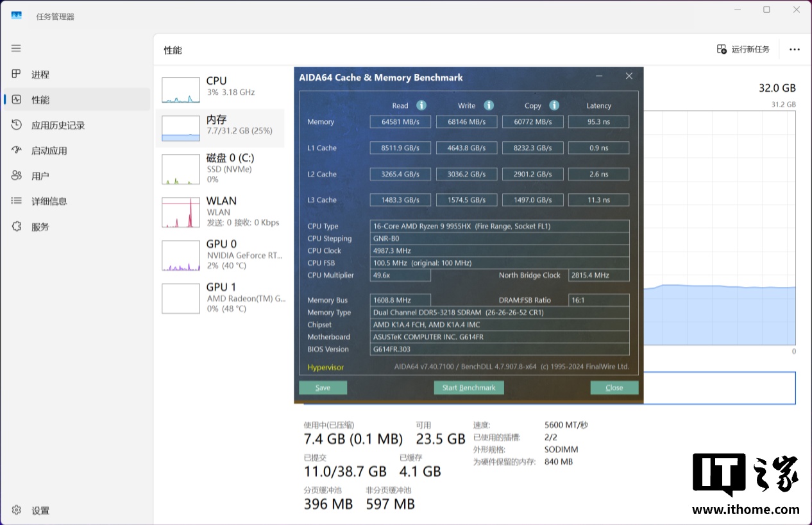Open 设置 (Settings) at bottom of sidebar
Screen dimensions: 812x525
click(40, 510)
